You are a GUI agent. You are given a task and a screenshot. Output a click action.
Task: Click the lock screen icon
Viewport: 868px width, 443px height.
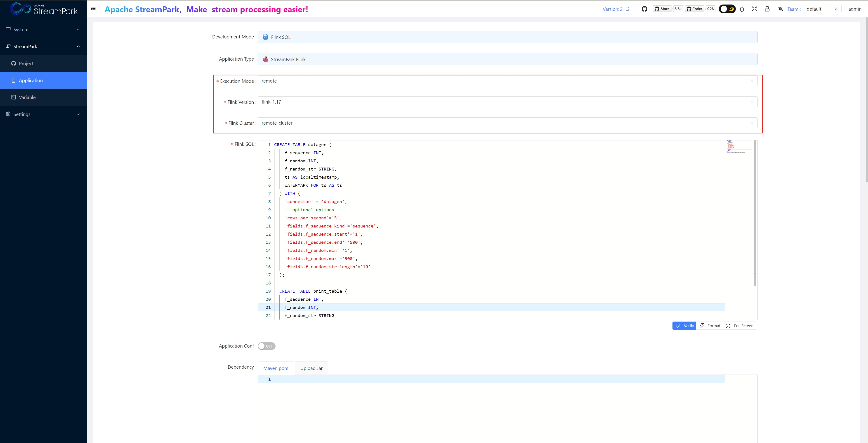(767, 9)
